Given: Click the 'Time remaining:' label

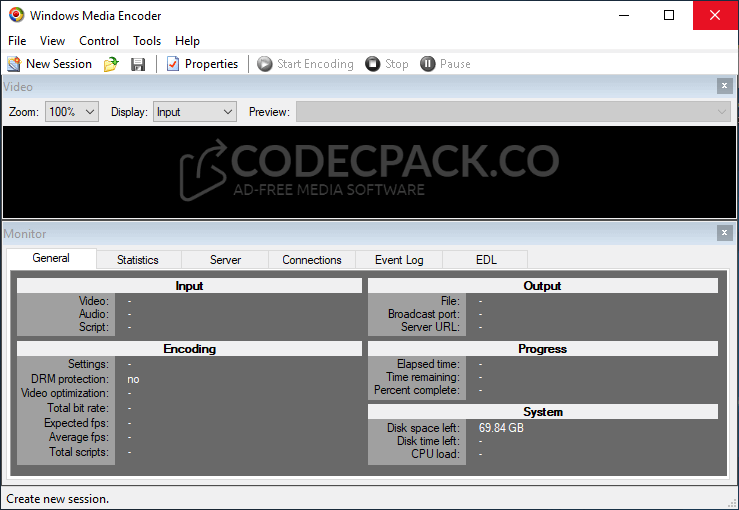Looking at the screenshot, I should pyautogui.click(x=423, y=377).
